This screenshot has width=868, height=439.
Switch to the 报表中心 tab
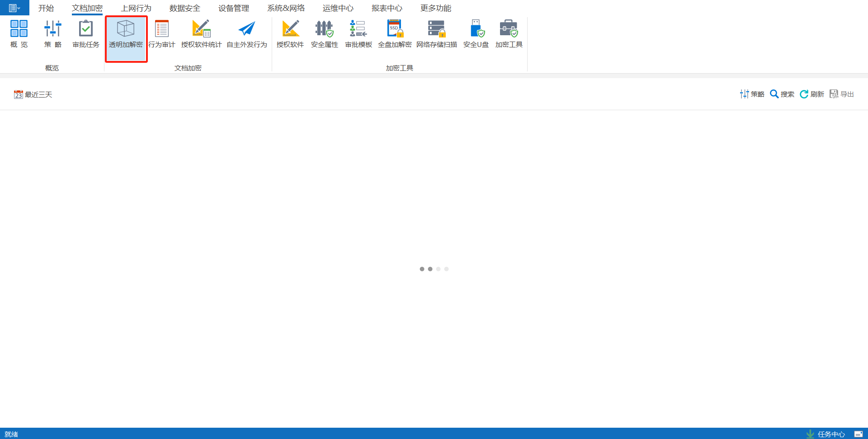pos(387,8)
